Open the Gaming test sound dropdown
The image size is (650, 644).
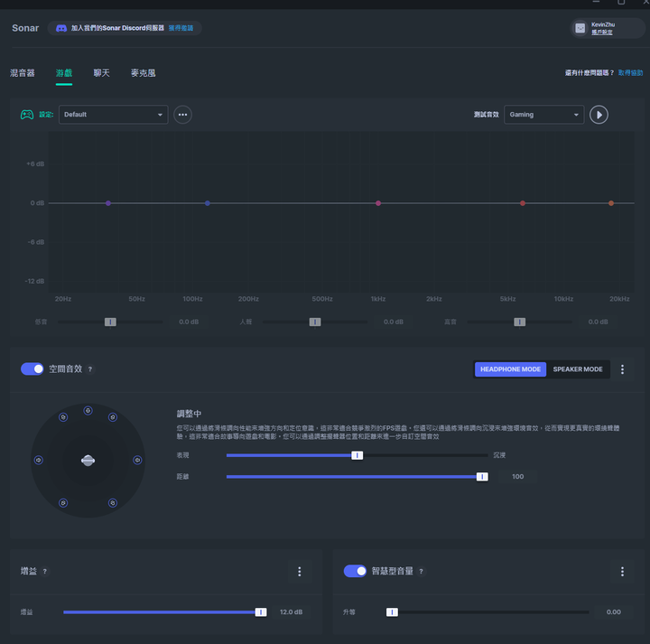tap(543, 115)
